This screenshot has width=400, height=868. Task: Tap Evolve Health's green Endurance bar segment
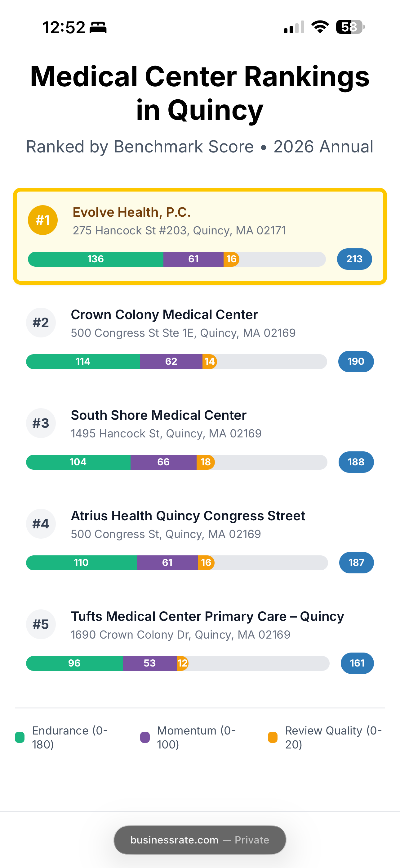pyautogui.click(x=96, y=259)
